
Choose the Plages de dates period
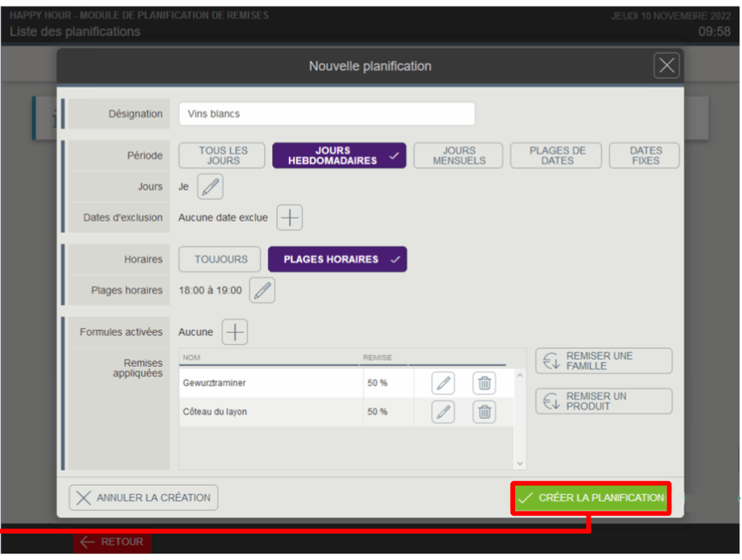[557, 155]
